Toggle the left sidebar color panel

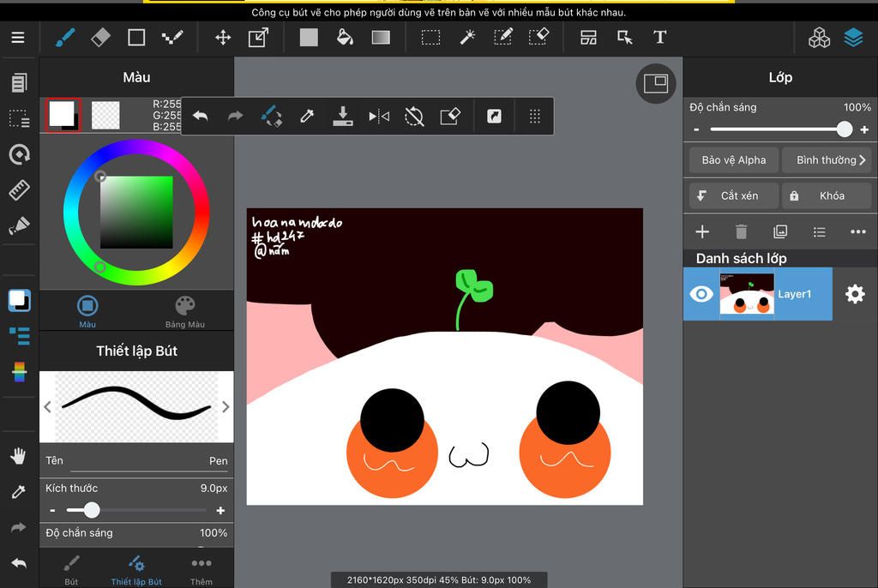tap(19, 301)
